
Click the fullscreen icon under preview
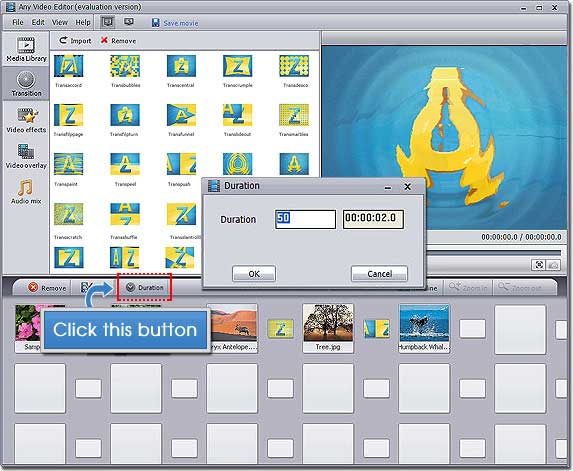tap(539, 265)
